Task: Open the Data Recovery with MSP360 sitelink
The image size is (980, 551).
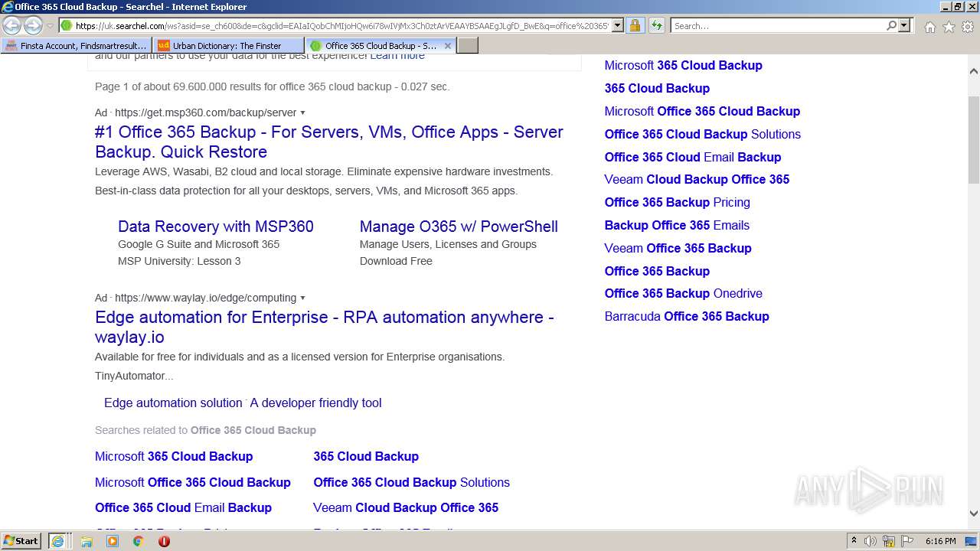Action: pos(216,227)
